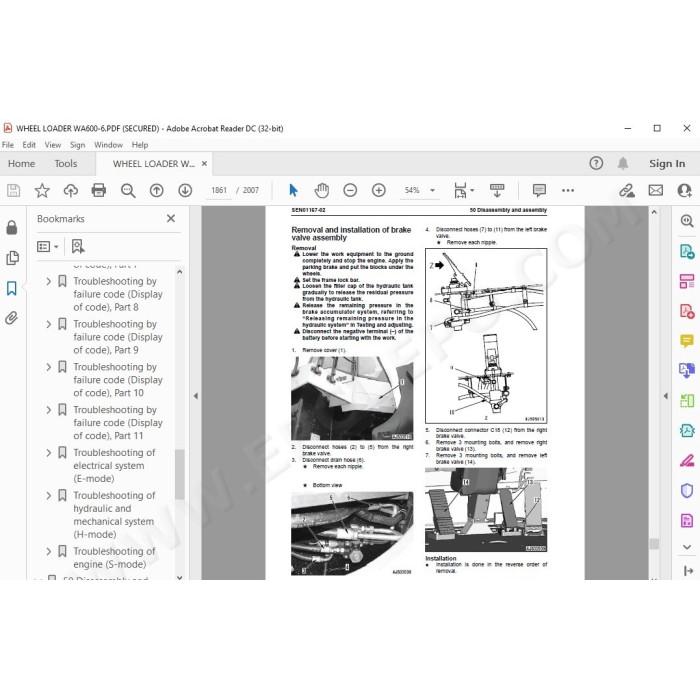The width and height of the screenshot is (700, 700).
Task: Zoom in with plus icon
Action: [x=379, y=191]
